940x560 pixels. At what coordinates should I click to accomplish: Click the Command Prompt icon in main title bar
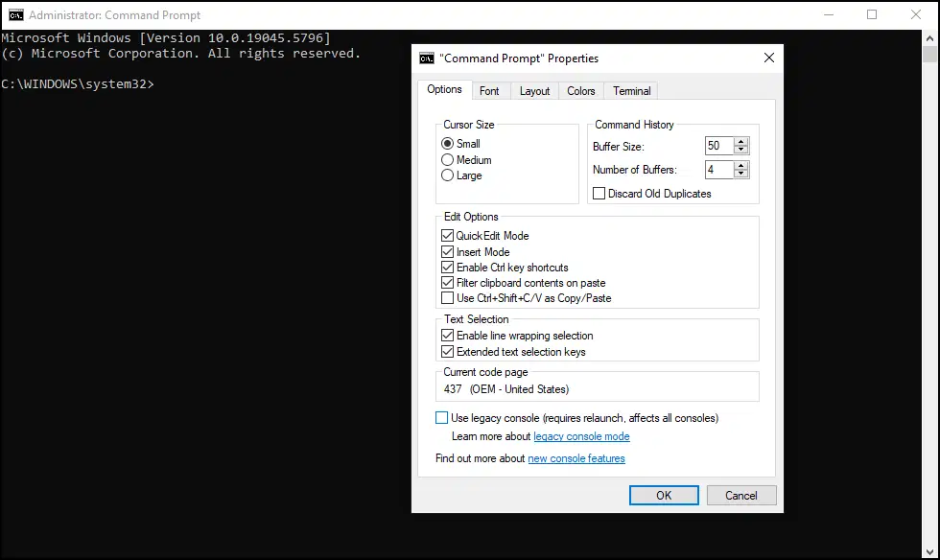16,15
